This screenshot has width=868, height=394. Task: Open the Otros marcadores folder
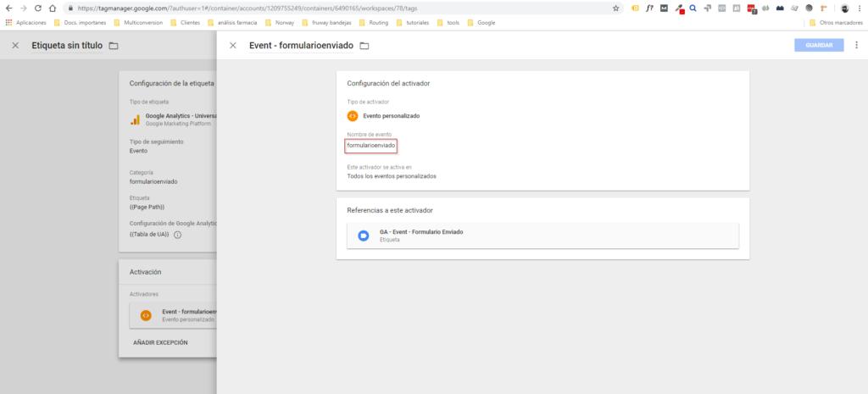tap(835, 23)
